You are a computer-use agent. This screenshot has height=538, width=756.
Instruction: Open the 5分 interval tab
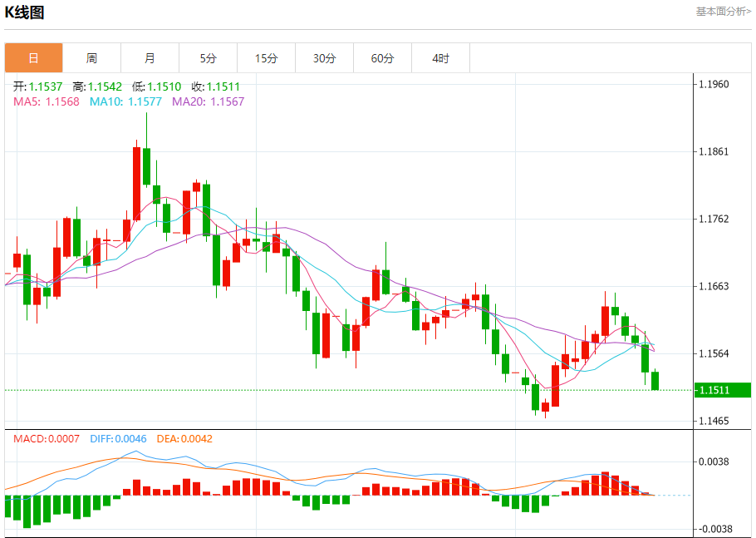coord(208,58)
